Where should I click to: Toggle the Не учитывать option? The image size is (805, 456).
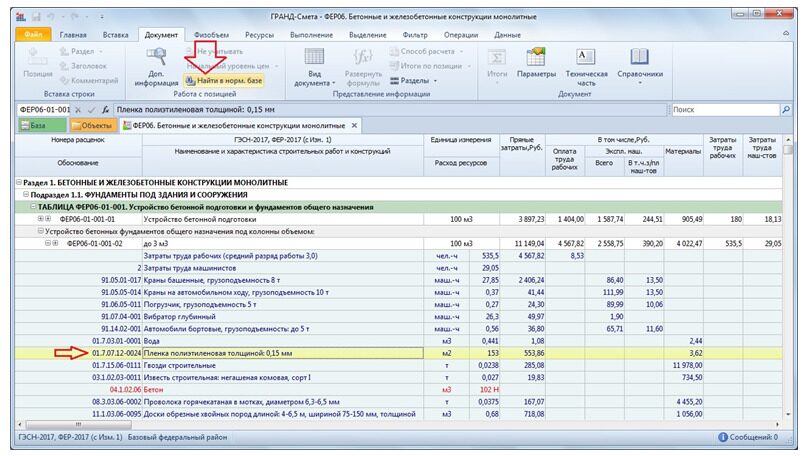pyautogui.click(x=214, y=51)
